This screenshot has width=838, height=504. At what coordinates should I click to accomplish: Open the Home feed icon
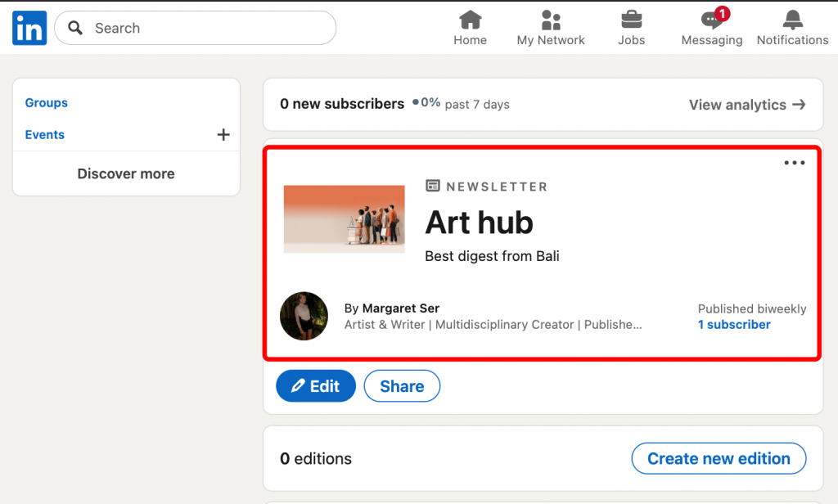pyautogui.click(x=470, y=20)
